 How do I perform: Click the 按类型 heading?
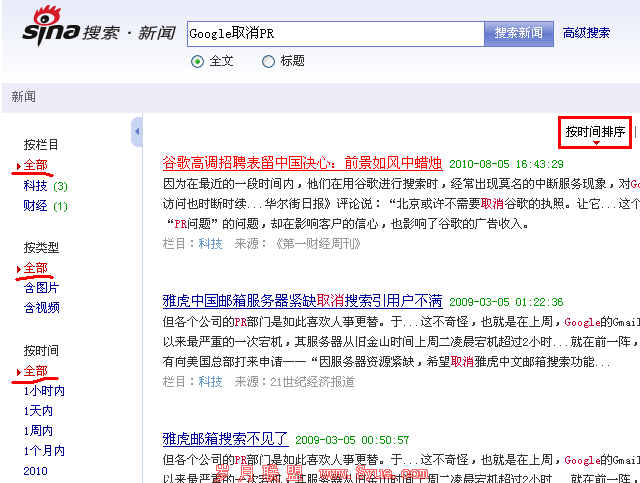tap(41, 247)
